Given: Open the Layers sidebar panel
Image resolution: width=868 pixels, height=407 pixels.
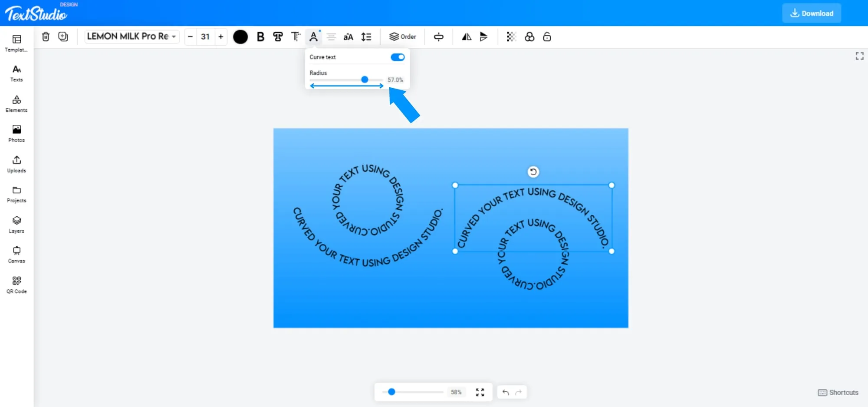Looking at the screenshot, I should click(16, 225).
